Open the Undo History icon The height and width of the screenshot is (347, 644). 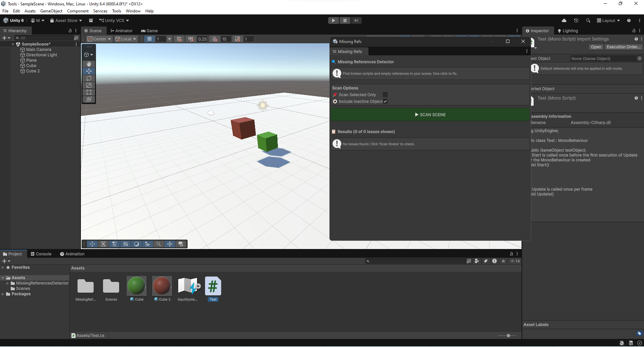point(576,20)
